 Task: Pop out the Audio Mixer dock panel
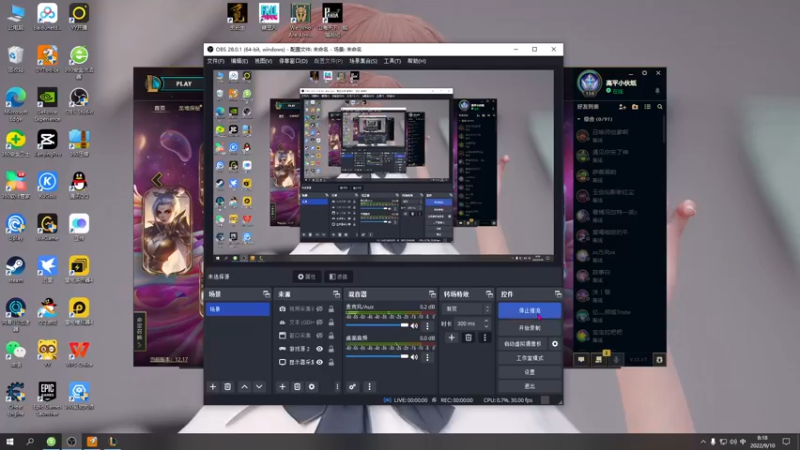(432, 294)
